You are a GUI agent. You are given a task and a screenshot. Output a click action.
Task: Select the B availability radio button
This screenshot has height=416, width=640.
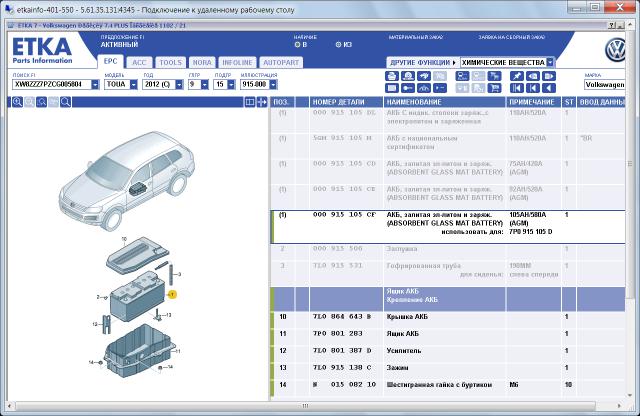[x=297, y=44]
